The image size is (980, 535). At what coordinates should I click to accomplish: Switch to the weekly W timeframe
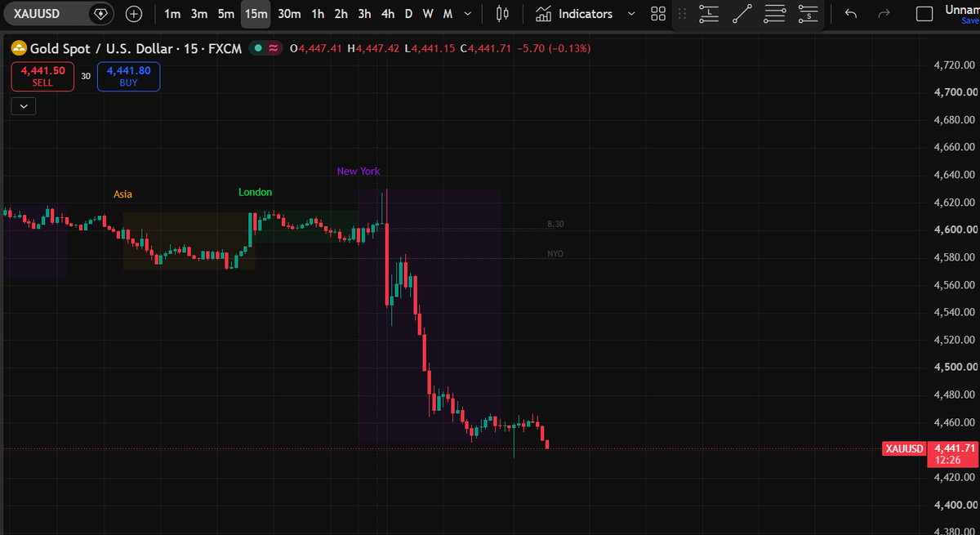(427, 14)
